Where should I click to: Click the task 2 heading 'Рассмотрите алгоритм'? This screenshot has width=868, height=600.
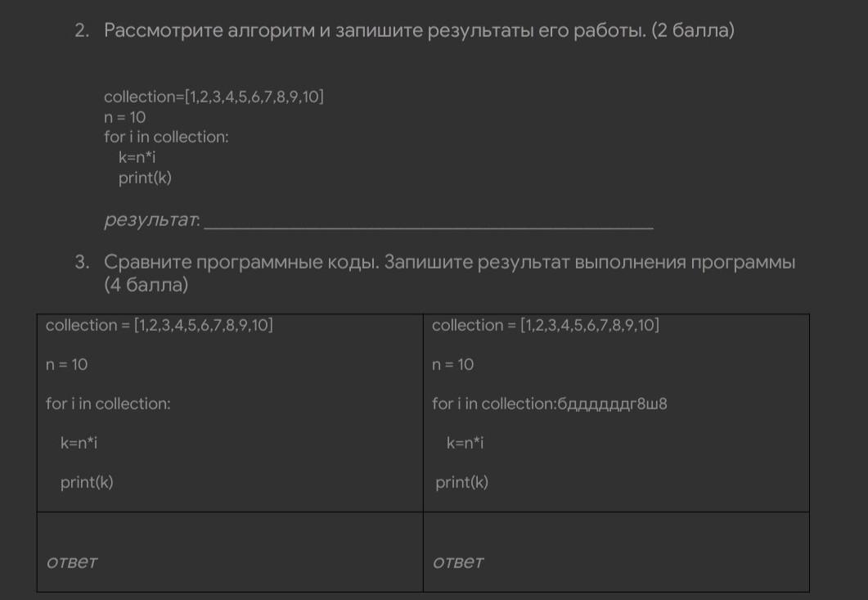[418, 32]
